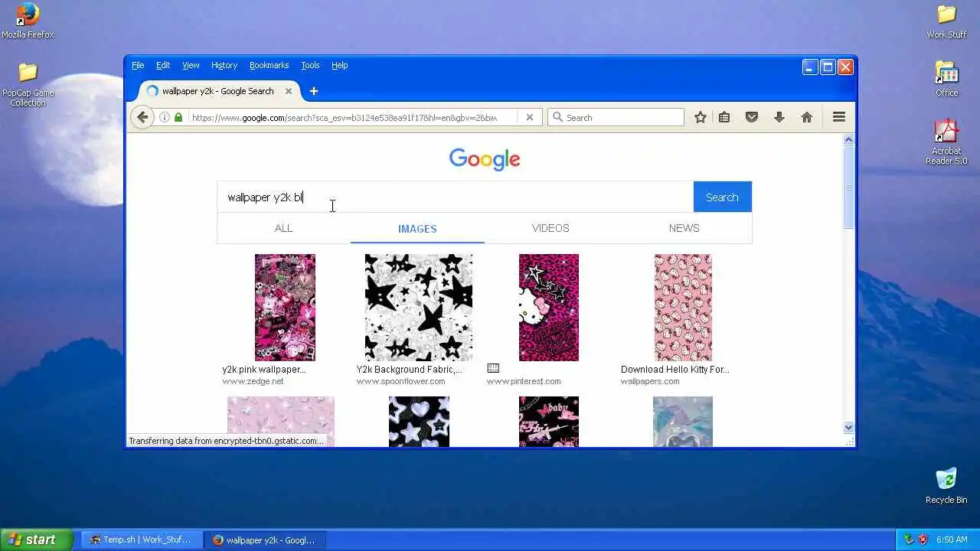Open the Help menu
Image resolution: width=980 pixels, height=551 pixels.
coord(340,65)
